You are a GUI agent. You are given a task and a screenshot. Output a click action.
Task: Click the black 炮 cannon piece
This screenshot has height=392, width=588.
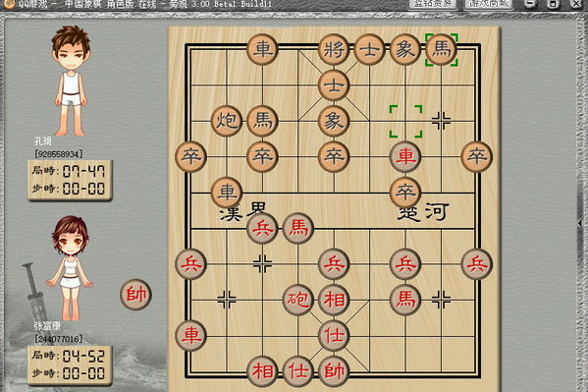point(227,121)
